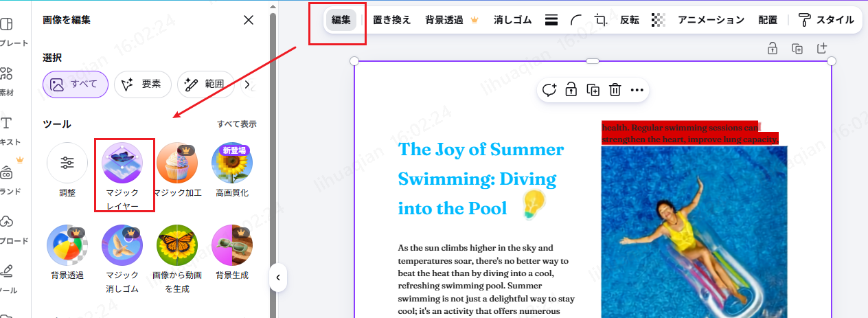Select the swimming pool photo
The width and height of the screenshot is (868, 318).
click(x=694, y=231)
